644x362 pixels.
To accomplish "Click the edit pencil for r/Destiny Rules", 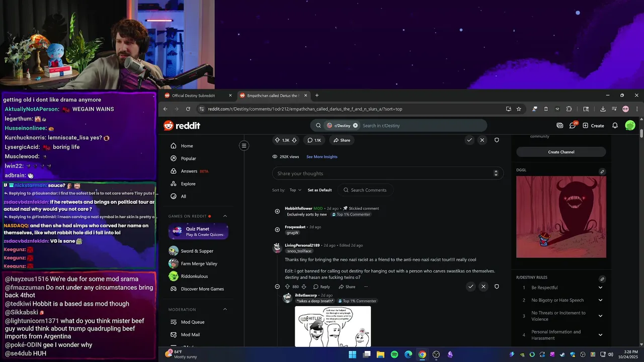I will tap(602, 279).
